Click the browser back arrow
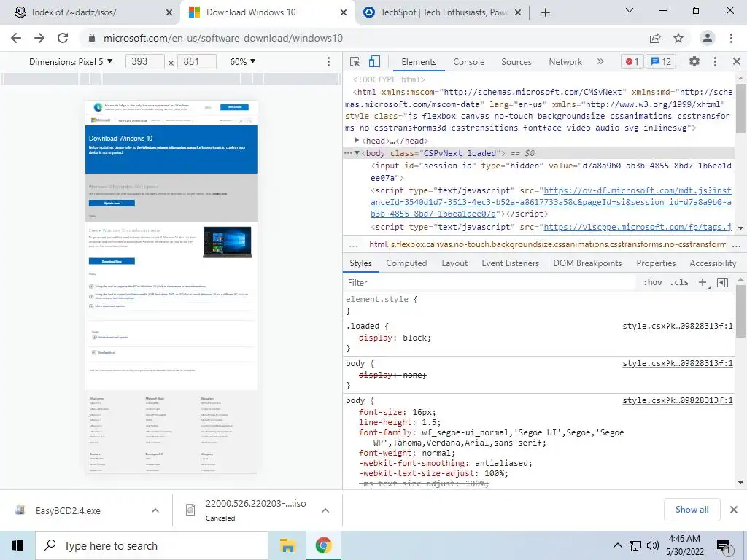Image resolution: width=747 pixels, height=560 pixels. pos(16,38)
